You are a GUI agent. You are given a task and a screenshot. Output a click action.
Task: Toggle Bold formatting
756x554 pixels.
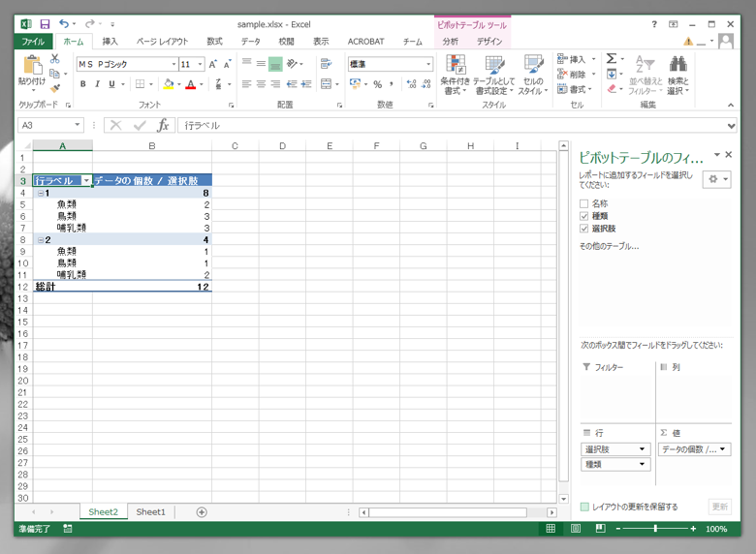pyautogui.click(x=83, y=84)
